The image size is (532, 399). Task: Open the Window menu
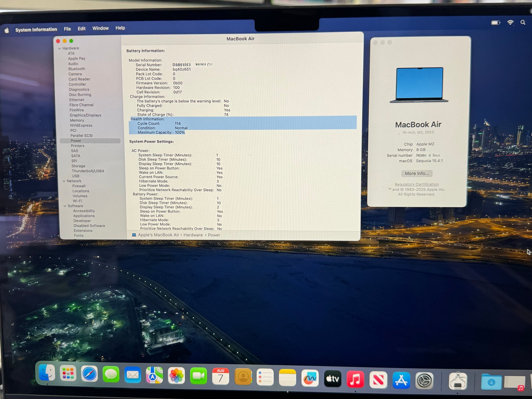(x=101, y=28)
